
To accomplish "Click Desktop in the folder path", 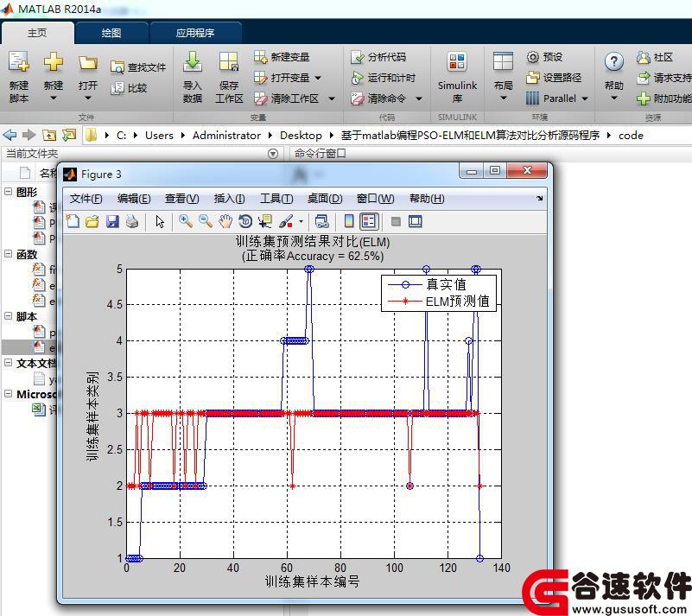I will [x=301, y=136].
